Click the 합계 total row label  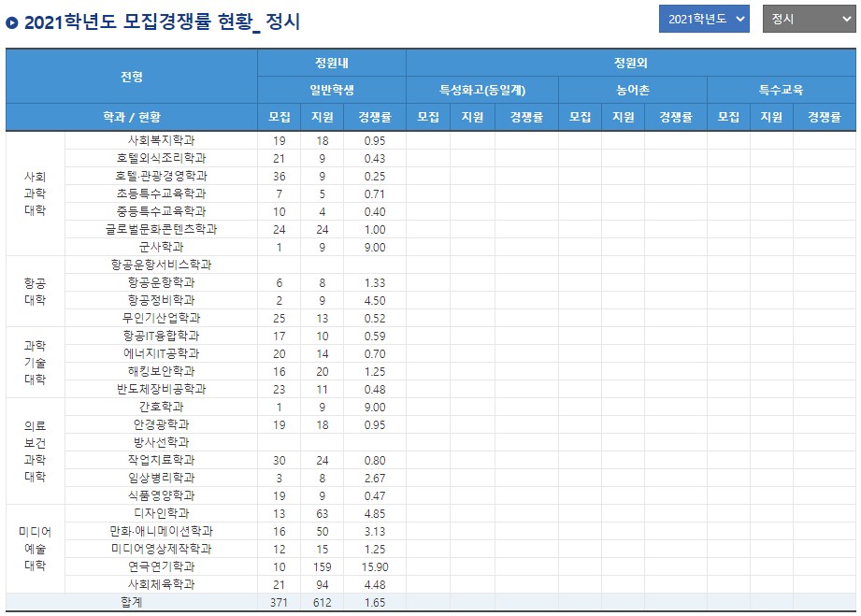click(131, 602)
